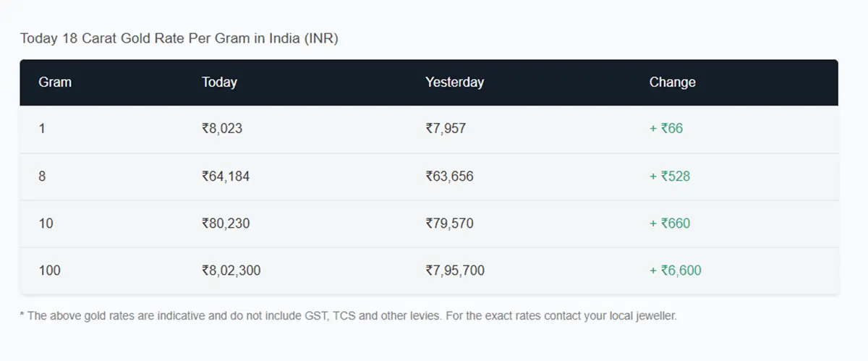Click yesterday's price ₹63,656
The width and height of the screenshot is (868, 361).
pyautogui.click(x=449, y=176)
